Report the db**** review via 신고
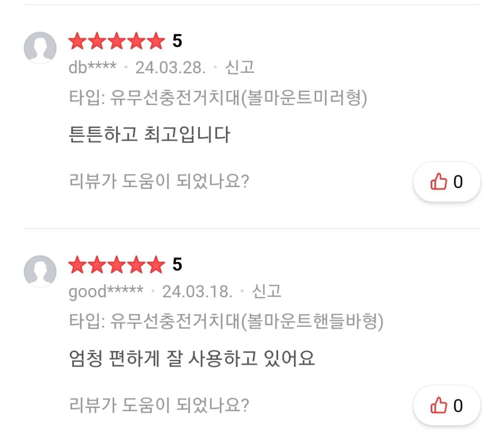 (x=240, y=67)
